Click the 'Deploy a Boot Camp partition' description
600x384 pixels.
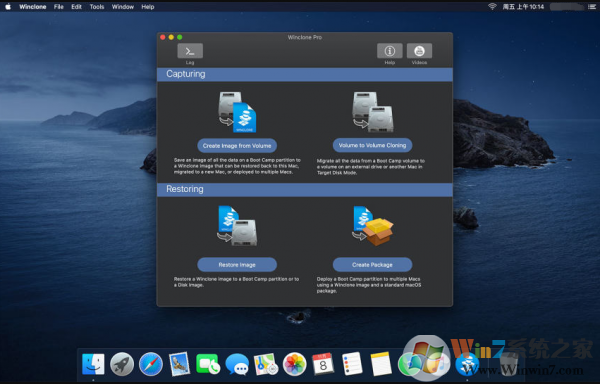[x=369, y=285]
